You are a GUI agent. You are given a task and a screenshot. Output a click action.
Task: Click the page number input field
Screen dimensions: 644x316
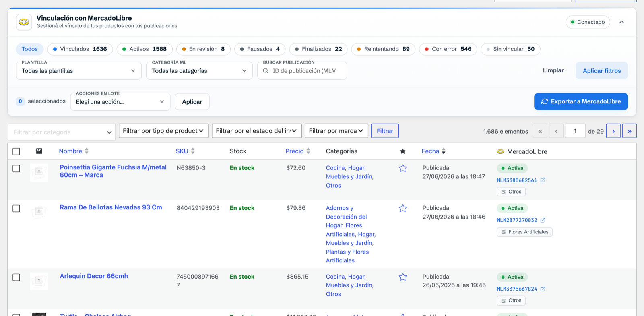click(x=575, y=131)
